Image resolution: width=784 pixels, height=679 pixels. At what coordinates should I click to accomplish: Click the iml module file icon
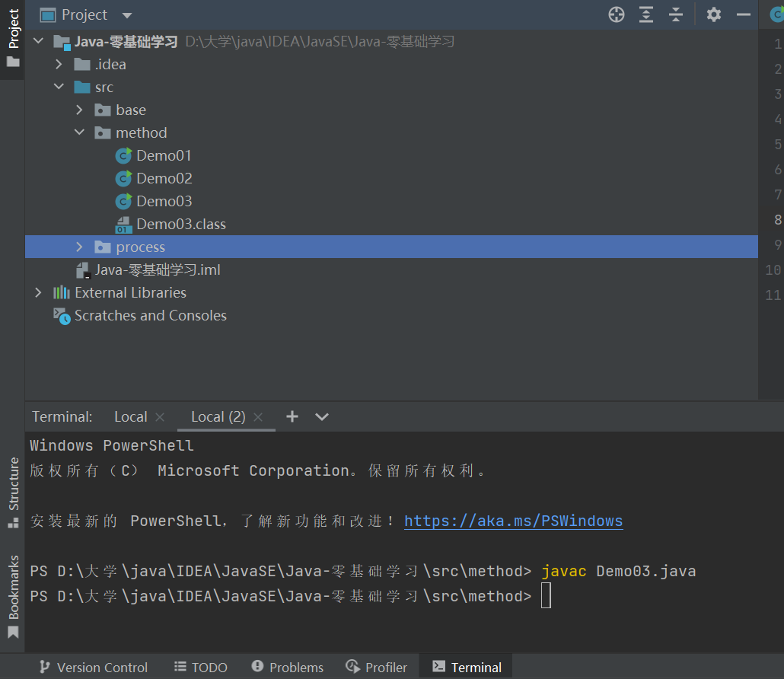click(x=82, y=270)
